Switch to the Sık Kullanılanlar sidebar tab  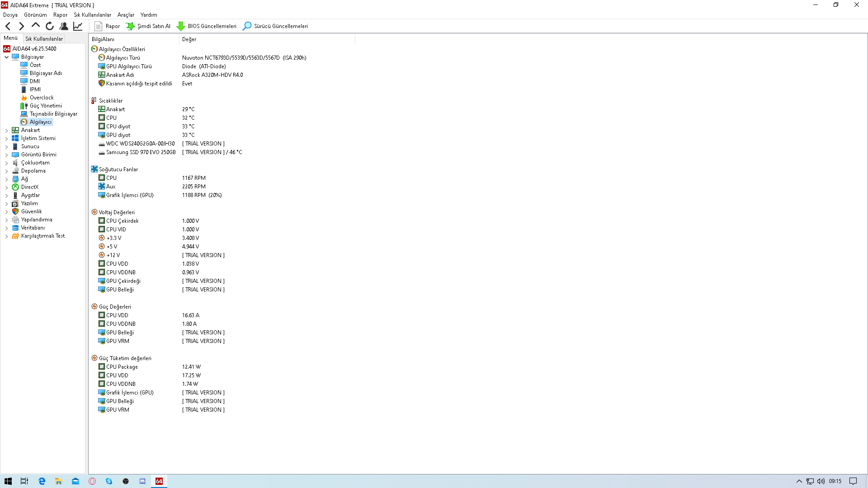pyautogui.click(x=44, y=39)
